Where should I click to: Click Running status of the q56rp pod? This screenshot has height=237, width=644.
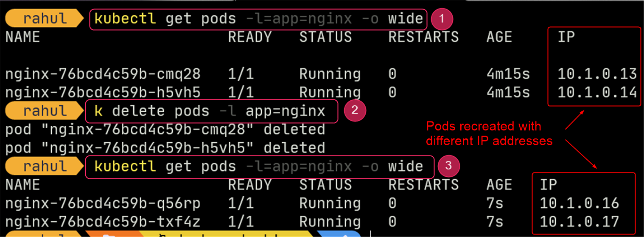[x=330, y=204]
